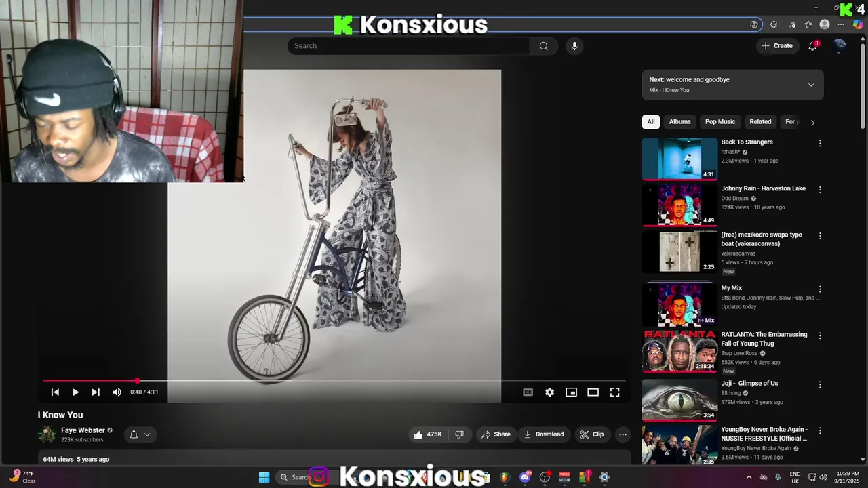Open Edge settings and more menu
868x488 pixels.
coord(841,24)
